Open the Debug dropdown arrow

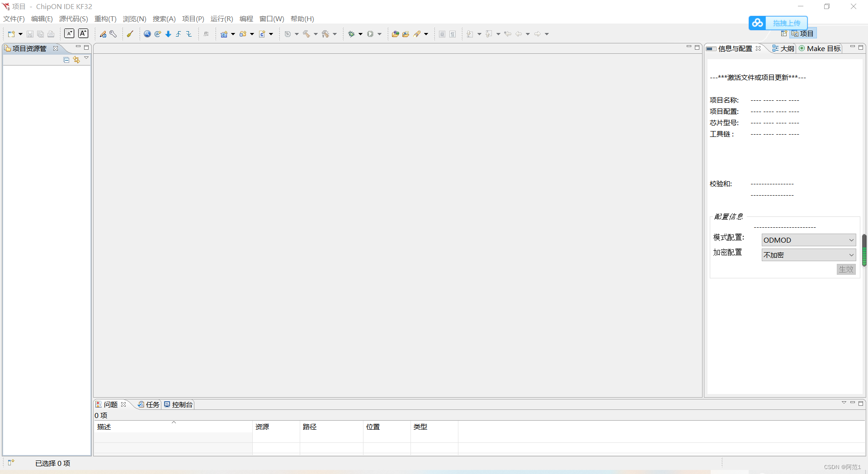(x=360, y=34)
